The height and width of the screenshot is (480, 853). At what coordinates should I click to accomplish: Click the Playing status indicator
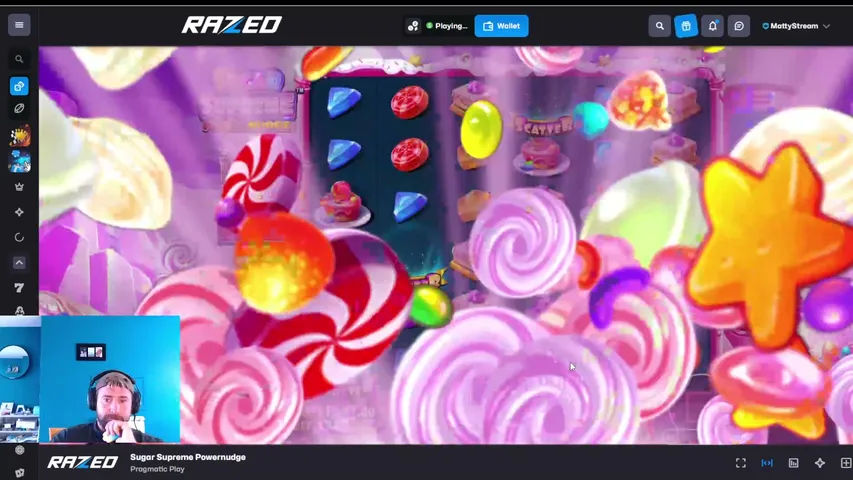pyautogui.click(x=447, y=26)
